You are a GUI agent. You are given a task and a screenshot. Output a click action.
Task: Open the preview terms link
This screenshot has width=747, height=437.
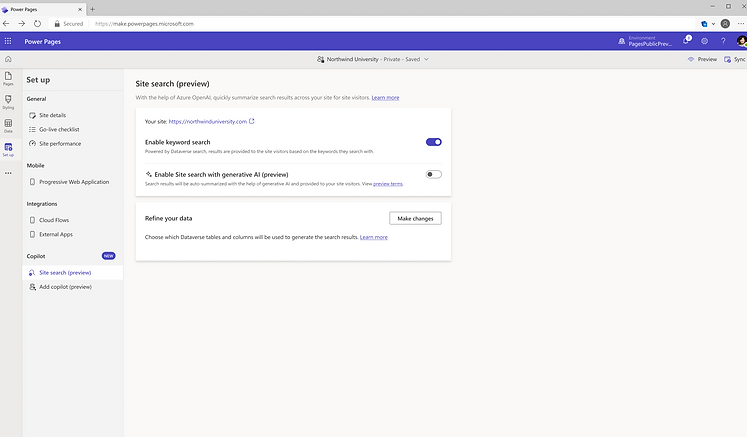pos(388,184)
